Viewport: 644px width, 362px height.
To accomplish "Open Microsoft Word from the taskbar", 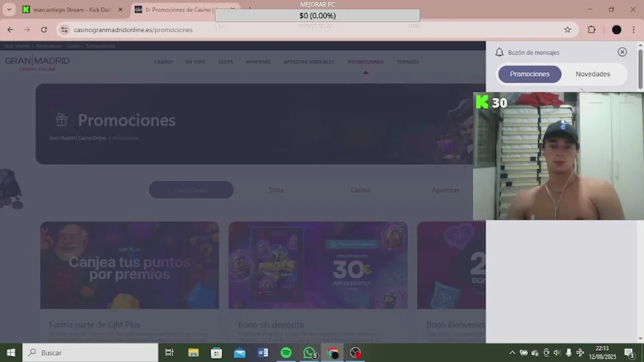I will pyautogui.click(x=263, y=353).
